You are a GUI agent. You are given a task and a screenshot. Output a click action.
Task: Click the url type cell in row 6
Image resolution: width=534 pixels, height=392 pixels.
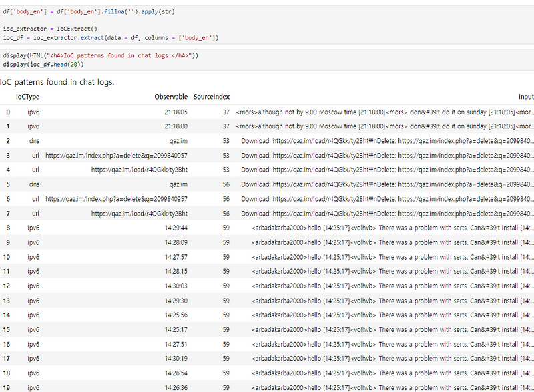[x=35, y=199]
